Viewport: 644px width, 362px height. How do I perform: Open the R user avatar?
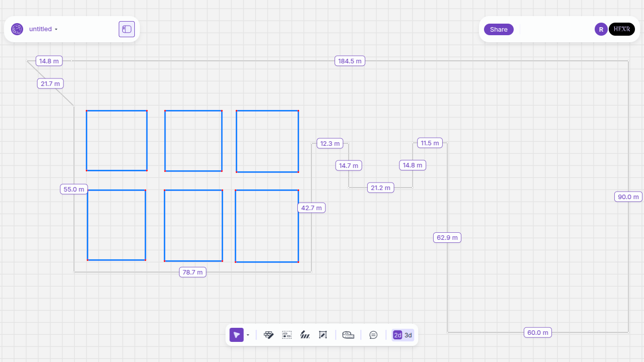click(x=601, y=29)
